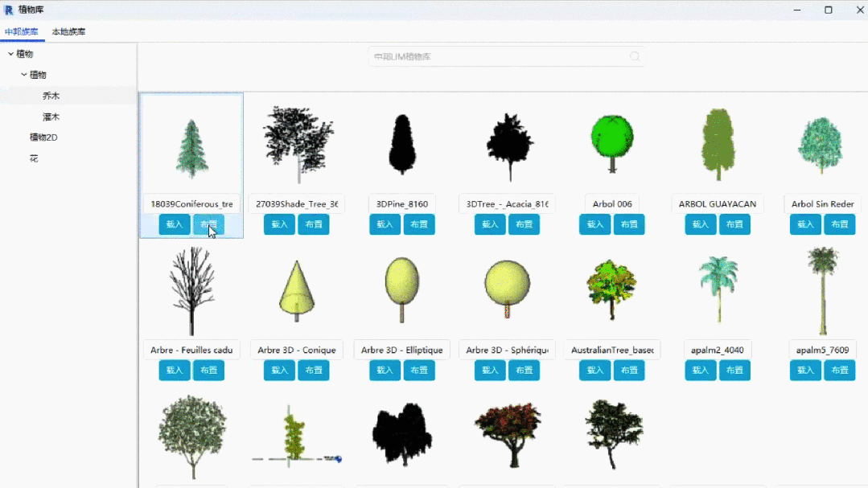The width and height of the screenshot is (868, 488).
Task: Load the ARBOL GUAYACAN family
Action: tap(700, 224)
